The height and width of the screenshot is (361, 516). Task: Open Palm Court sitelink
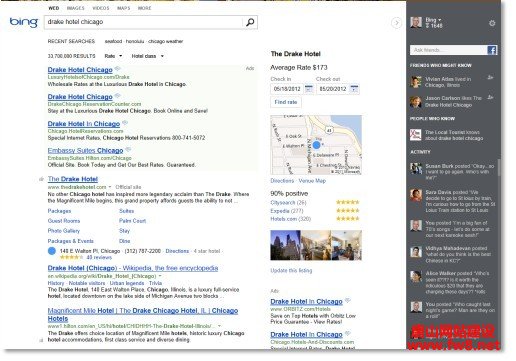[132, 221]
